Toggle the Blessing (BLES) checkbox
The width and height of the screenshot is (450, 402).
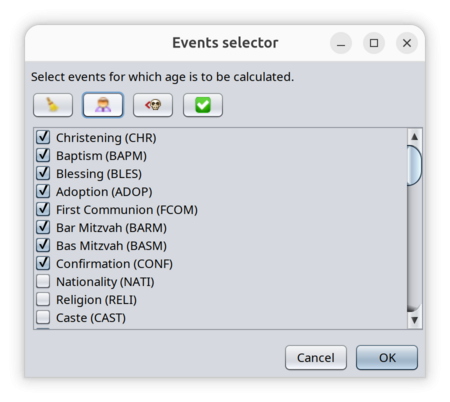coord(43,173)
